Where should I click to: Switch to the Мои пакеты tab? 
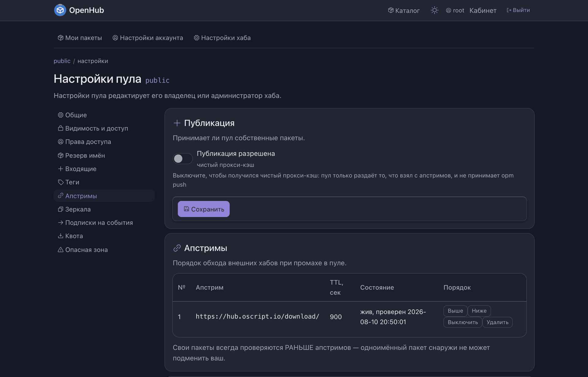[80, 38]
